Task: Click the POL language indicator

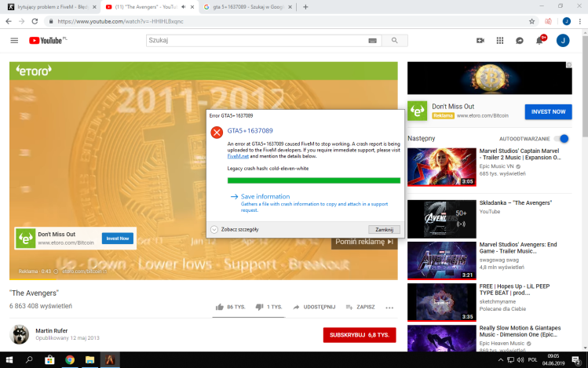Action: (532, 359)
